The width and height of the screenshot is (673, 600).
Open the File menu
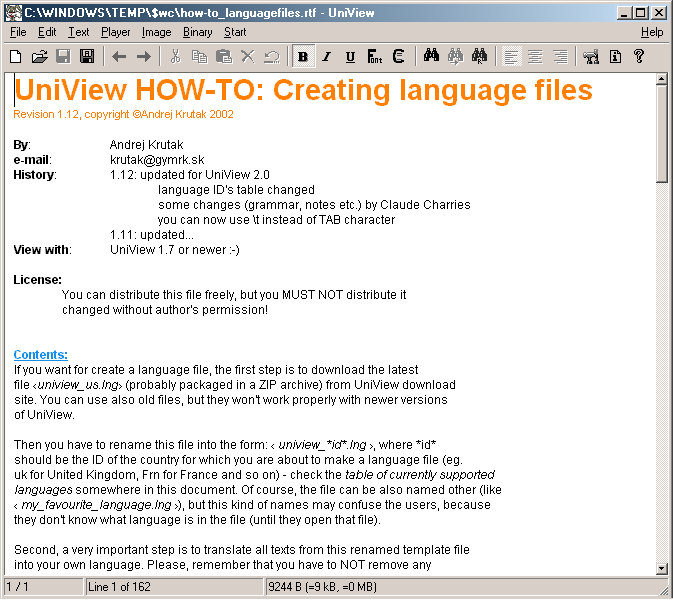pyautogui.click(x=18, y=32)
